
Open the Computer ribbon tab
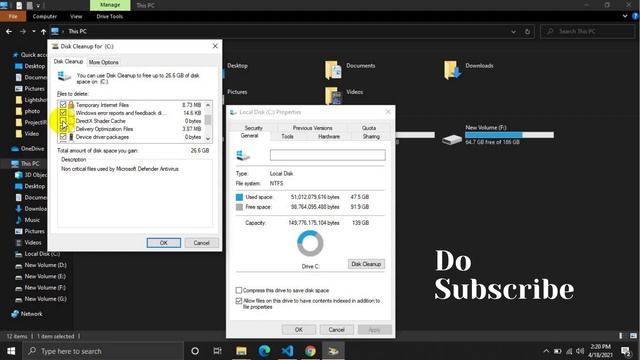point(44,16)
